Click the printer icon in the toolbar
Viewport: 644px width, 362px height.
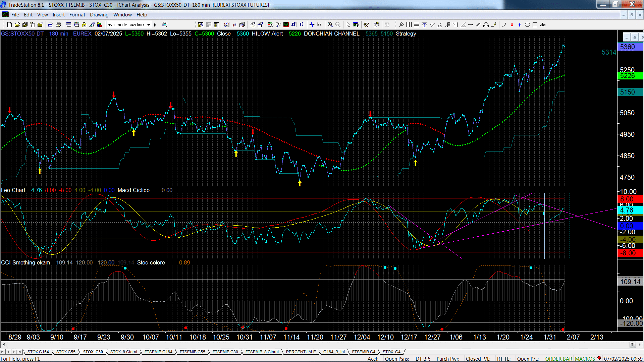58,25
